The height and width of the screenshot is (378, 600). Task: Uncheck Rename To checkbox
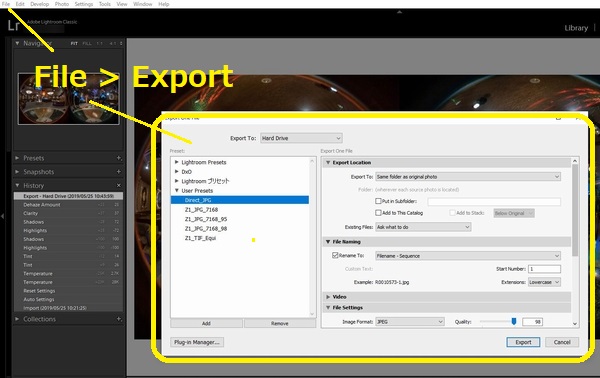click(x=335, y=255)
